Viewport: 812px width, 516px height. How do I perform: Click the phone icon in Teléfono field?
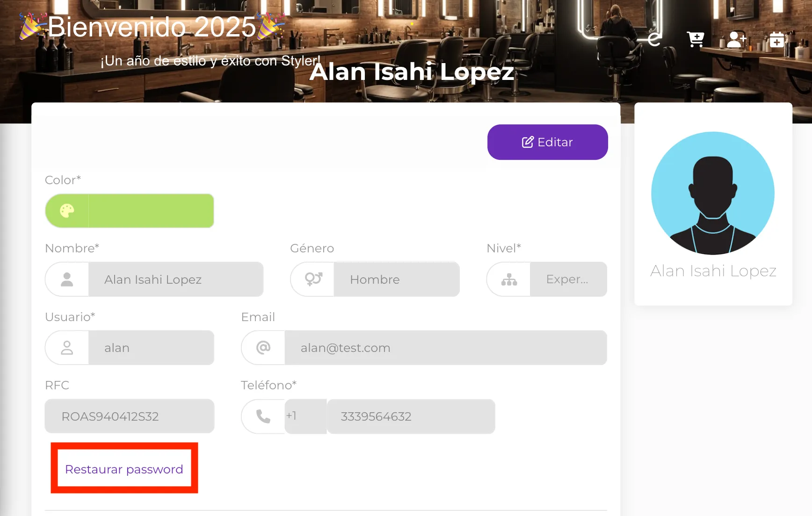[x=263, y=416]
